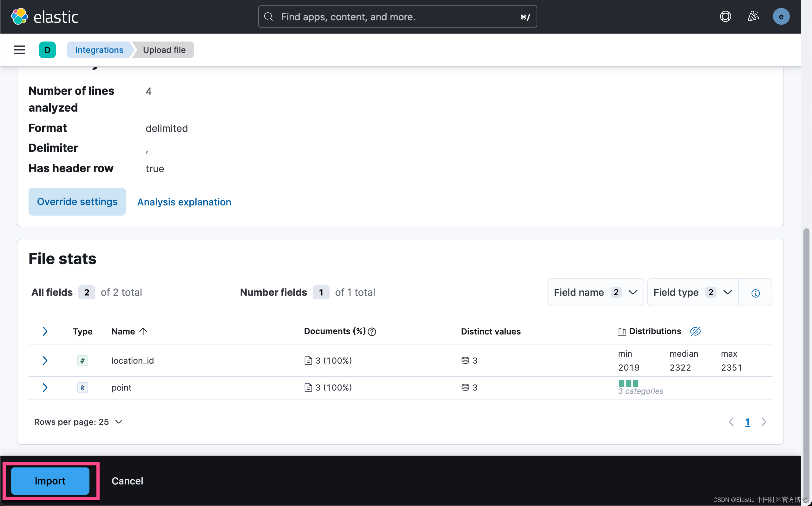Click the Documents percentage help icon

tap(372, 332)
